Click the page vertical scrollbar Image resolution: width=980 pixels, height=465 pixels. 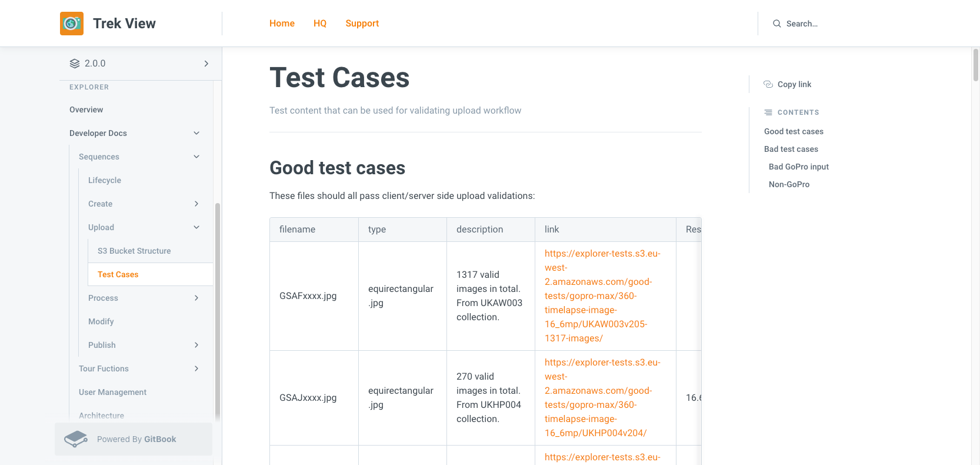point(975,65)
